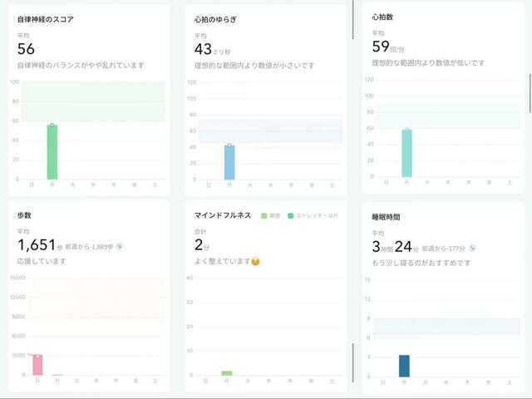Click the green 瞑想 legend swatch
Viewport: 532px width, 399px height.
[264, 215]
